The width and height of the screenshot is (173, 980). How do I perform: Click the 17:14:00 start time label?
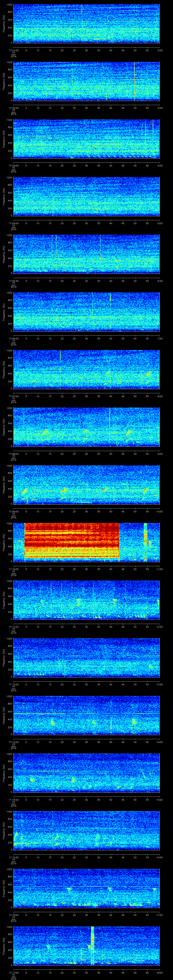[x=13, y=799]
